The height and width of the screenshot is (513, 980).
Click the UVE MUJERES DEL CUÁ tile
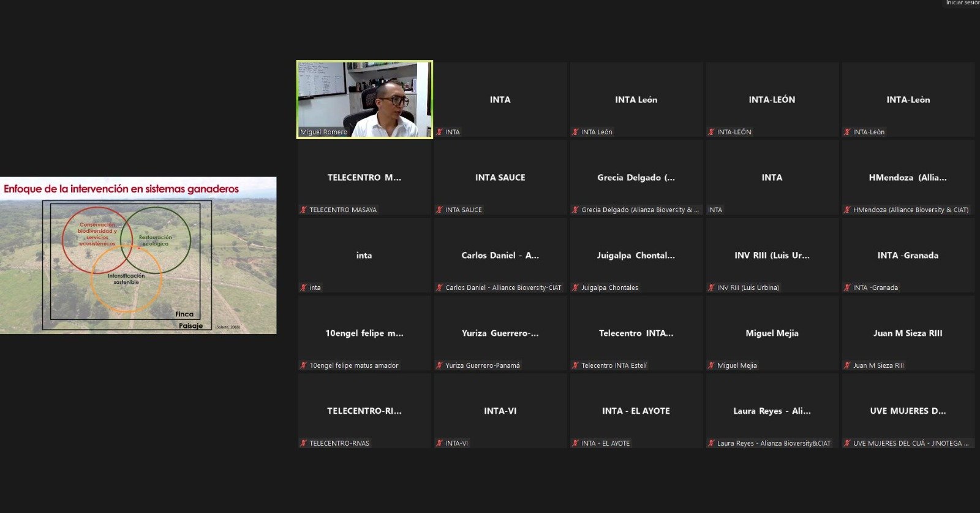[x=908, y=411]
